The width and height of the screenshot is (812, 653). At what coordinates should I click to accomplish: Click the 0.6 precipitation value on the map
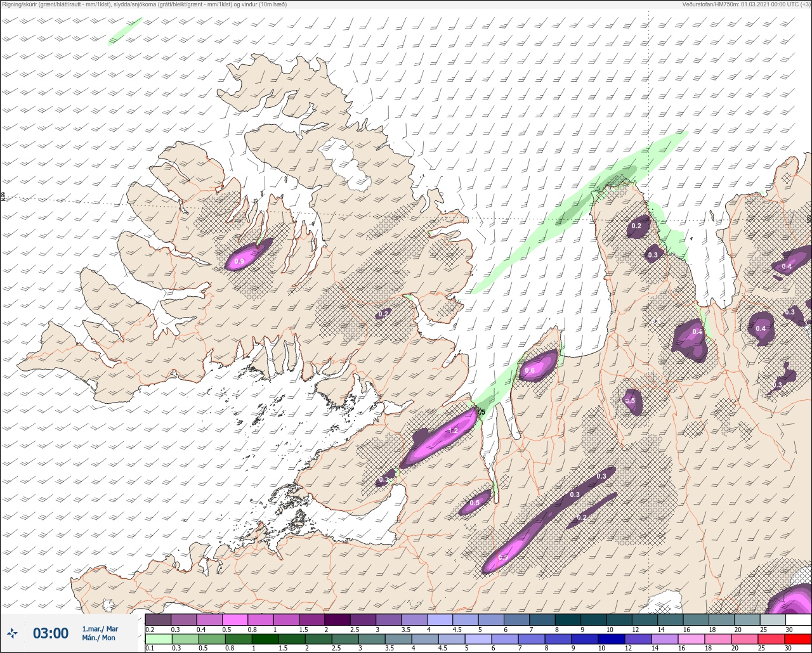[x=530, y=370]
